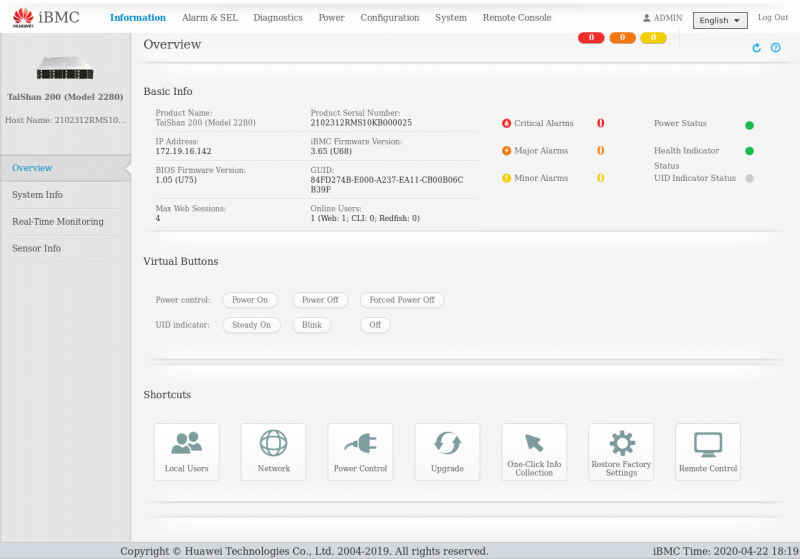Select System Info in the sidebar
Image resolution: width=800 pixels, height=559 pixels.
[x=65, y=195]
